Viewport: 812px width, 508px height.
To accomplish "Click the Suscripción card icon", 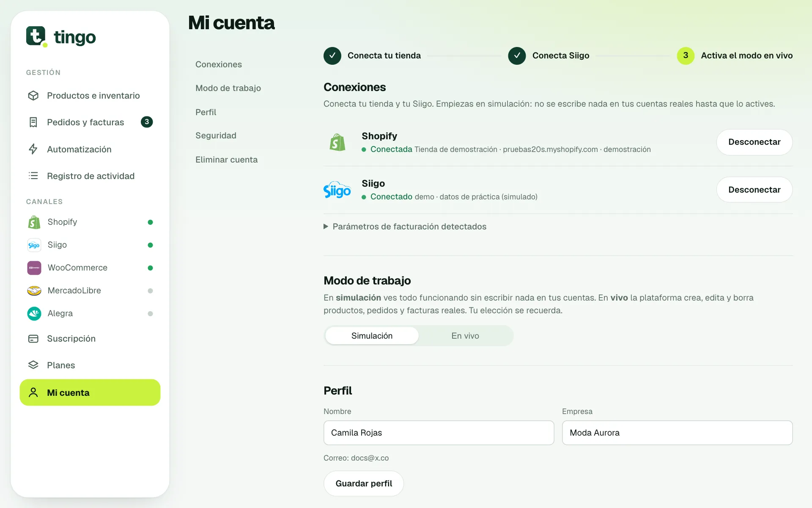I will [33, 339].
